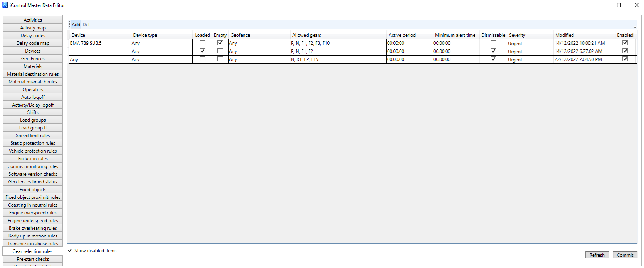
Task: Open Geo fences timed status tab
Action: point(33,182)
